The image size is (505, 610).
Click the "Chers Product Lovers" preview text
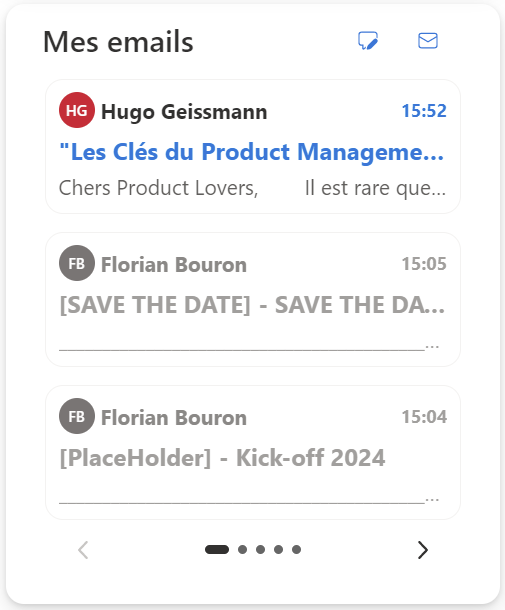coord(158,188)
